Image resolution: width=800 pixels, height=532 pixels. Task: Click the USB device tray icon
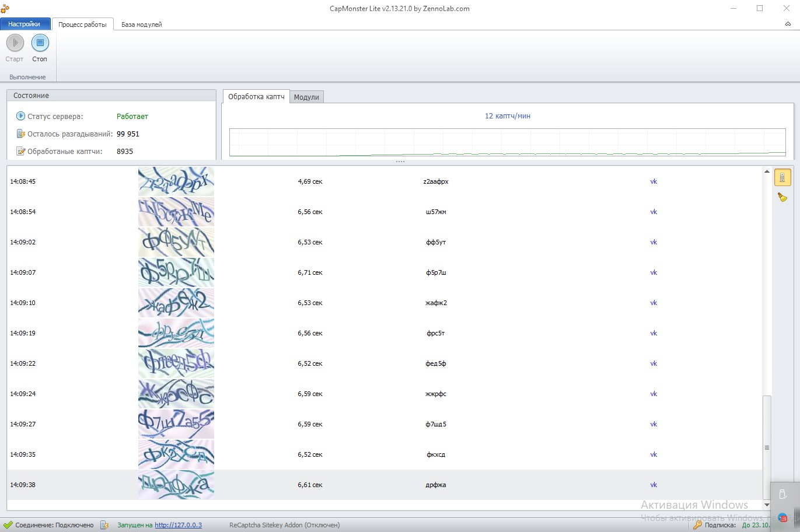click(782, 495)
